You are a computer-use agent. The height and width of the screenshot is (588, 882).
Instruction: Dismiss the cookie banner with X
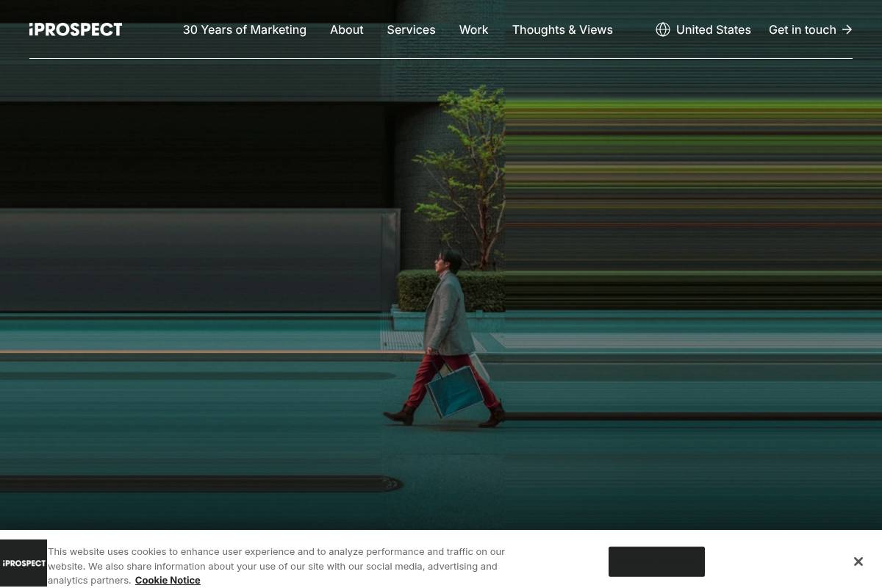(x=858, y=562)
